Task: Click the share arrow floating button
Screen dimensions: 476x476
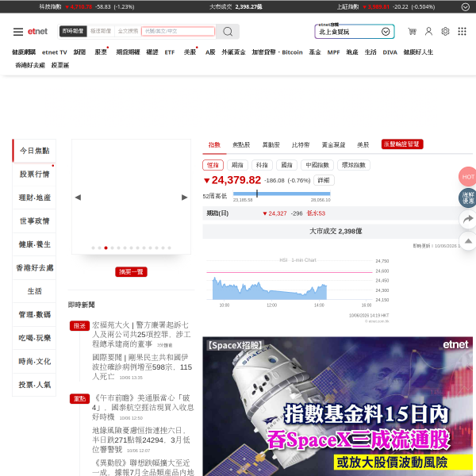Action: pos(468,219)
